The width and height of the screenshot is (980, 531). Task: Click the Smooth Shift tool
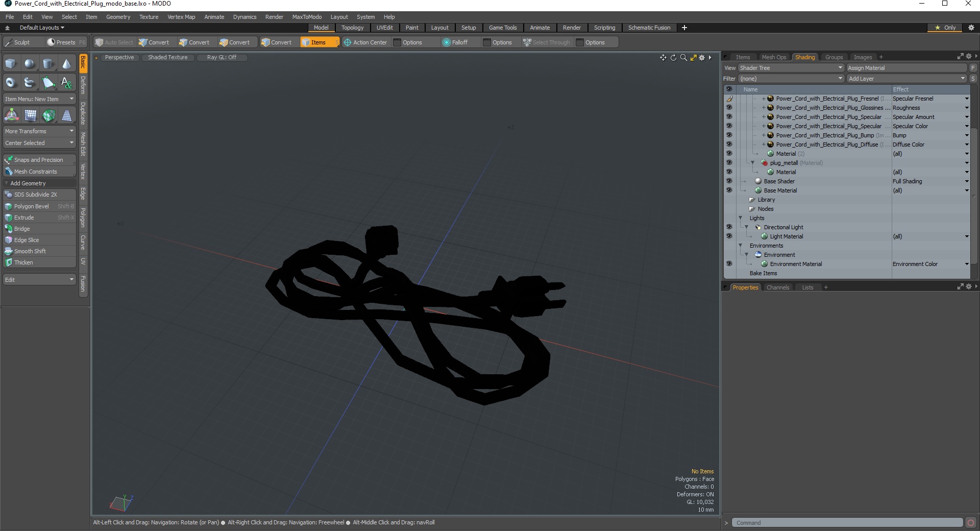pyautogui.click(x=40, y=251)
